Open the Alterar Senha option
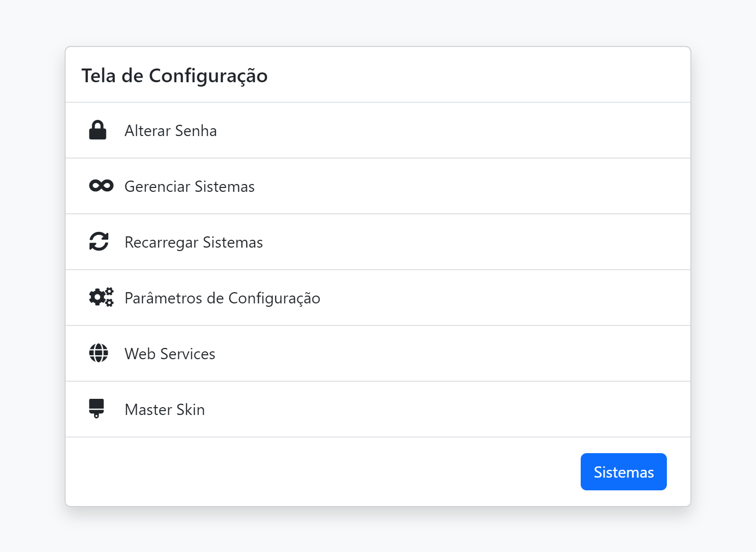The width and height of the screenshot is (756, 552). point(170,131)
